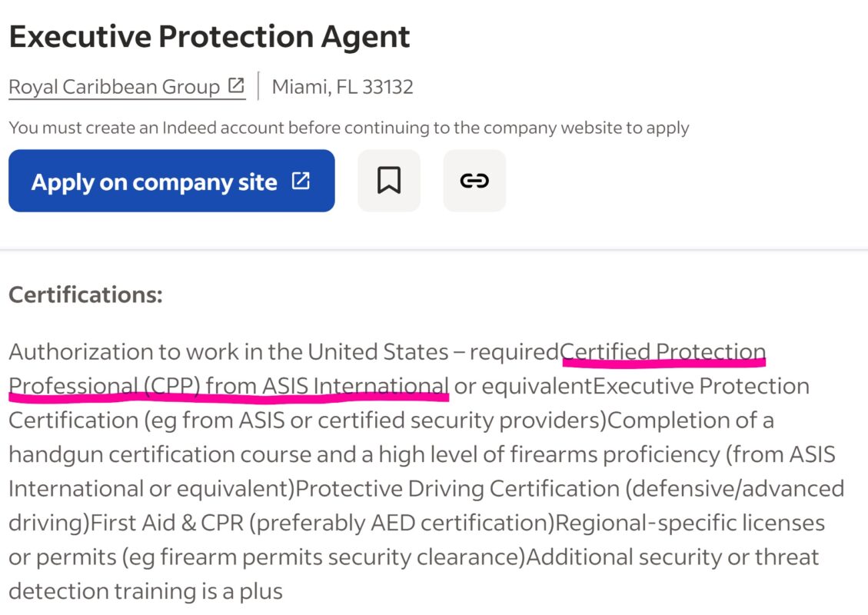Click the Executive Protection Agent job title
This screenshot has height=615, width=868.
click(209, 37)
